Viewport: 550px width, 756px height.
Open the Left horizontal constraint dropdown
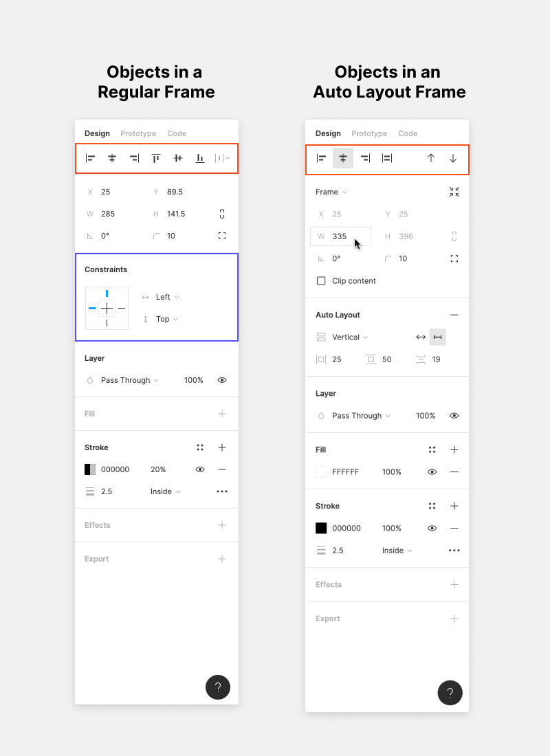tap(167, 297)
